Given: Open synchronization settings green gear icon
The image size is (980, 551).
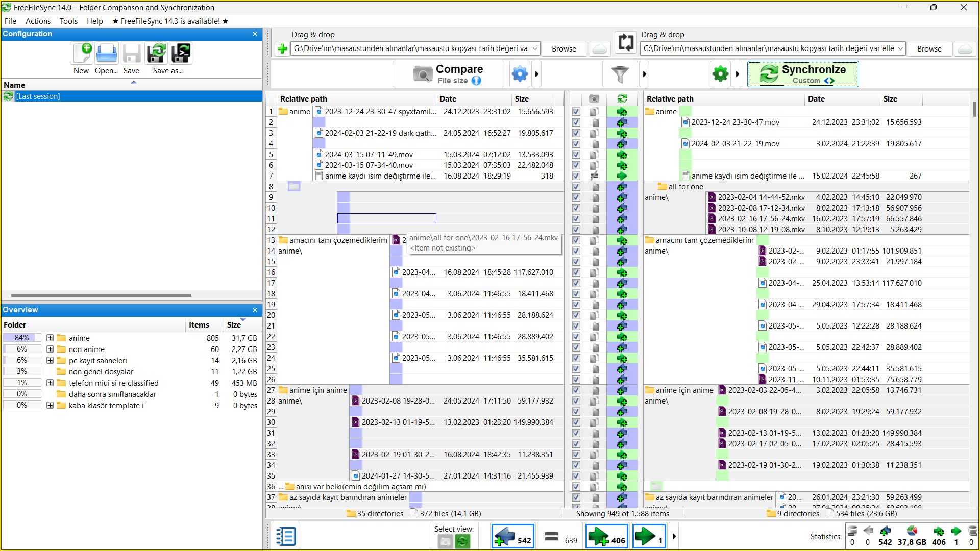Looking at the screenshot, I should click(720, 74).
